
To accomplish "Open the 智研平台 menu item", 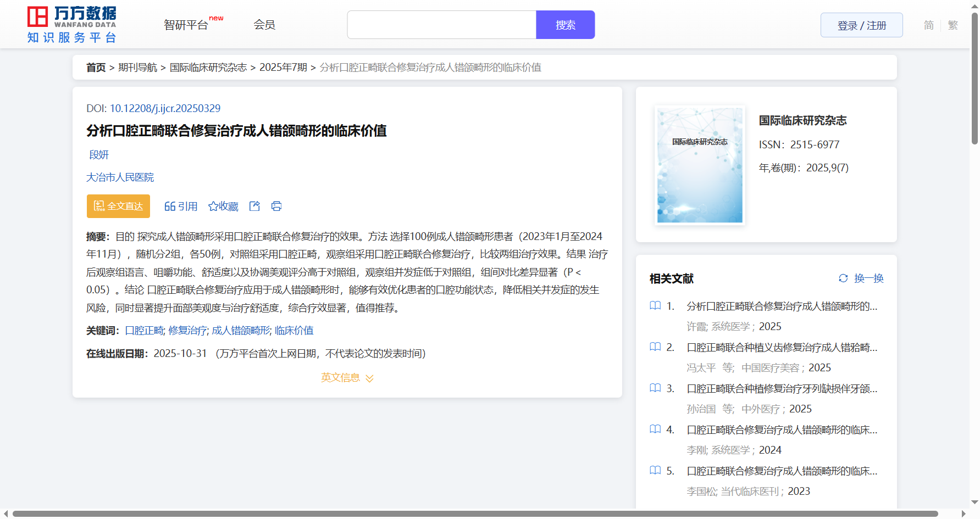I will point(186,25).
